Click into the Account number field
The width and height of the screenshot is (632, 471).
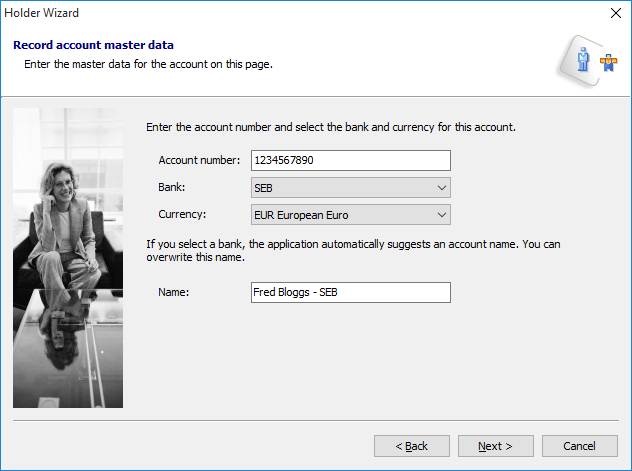(x=350, y=160)
